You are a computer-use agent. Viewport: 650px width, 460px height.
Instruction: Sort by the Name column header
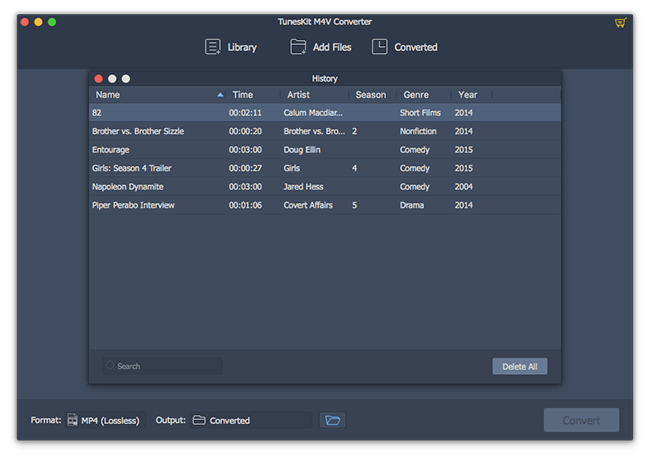coord(158,95)
